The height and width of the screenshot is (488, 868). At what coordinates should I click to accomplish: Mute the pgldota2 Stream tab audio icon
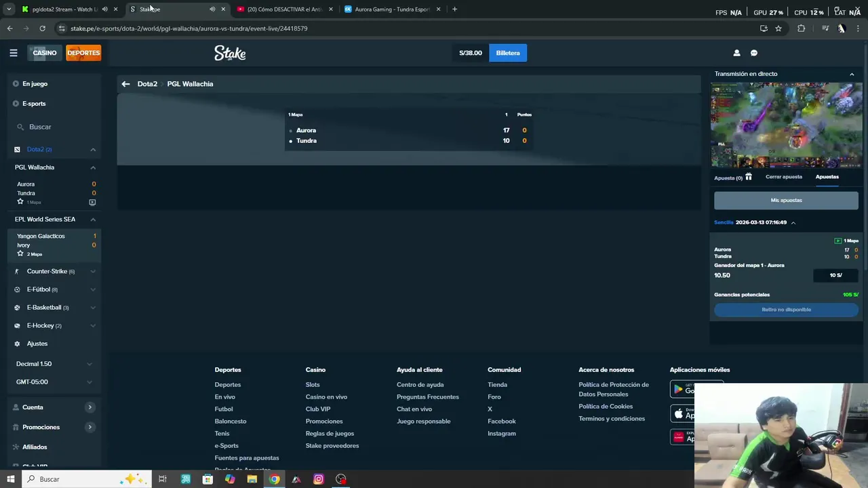coord(104,9)
